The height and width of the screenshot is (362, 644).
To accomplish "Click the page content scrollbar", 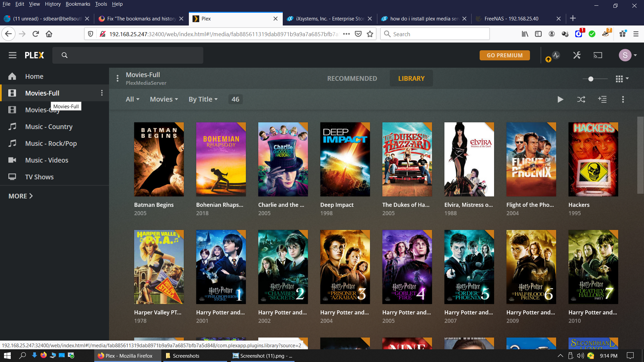I will coord(640,155).
